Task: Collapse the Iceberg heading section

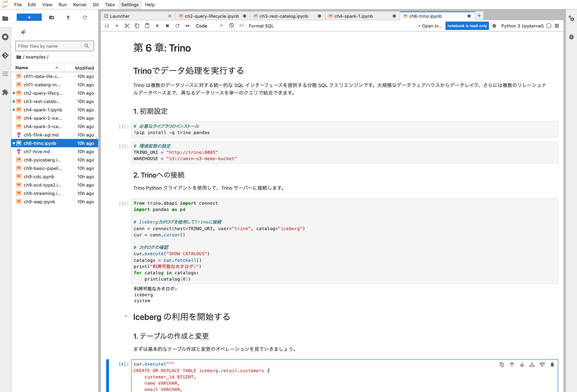Action: [x=126, y=316]
